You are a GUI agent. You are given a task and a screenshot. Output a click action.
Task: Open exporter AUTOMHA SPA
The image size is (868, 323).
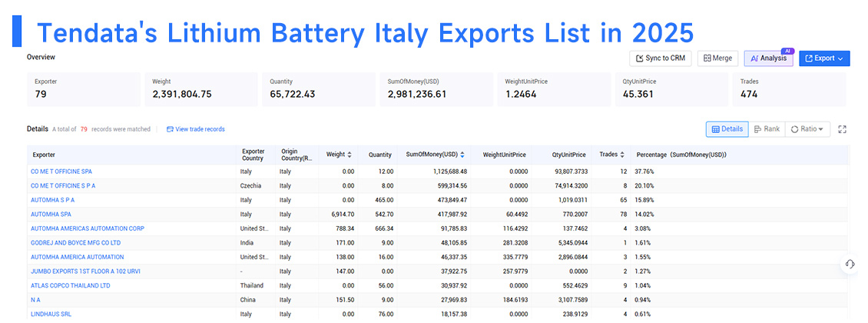tap(51, 215)
